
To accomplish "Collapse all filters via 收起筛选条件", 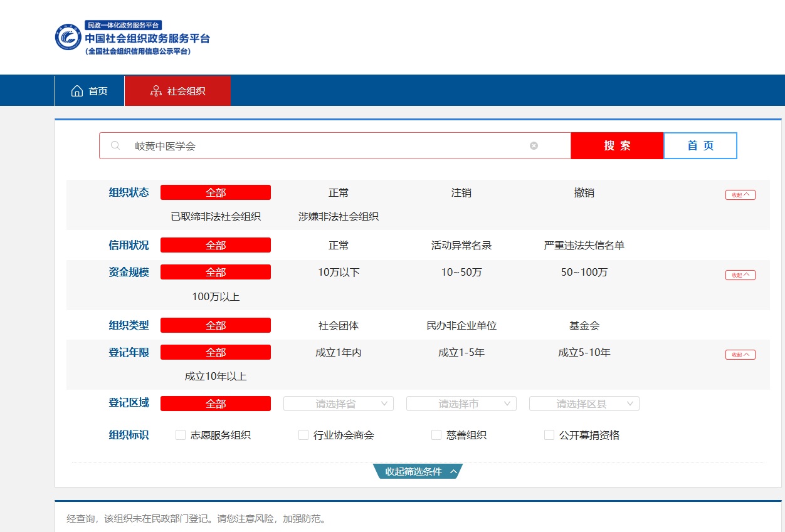I will [x=418, y=471].
